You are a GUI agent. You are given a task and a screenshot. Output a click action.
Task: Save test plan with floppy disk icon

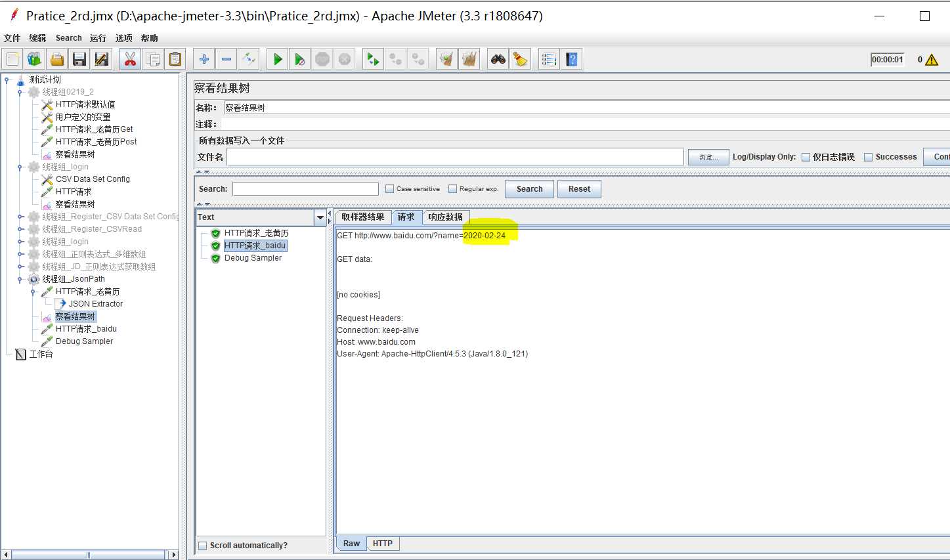(x=79, y=59)
